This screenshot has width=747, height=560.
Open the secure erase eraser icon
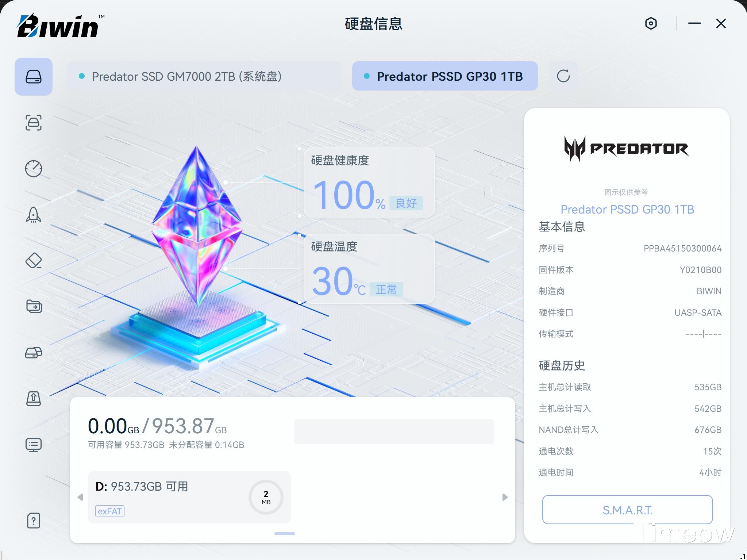coord(34,261)
